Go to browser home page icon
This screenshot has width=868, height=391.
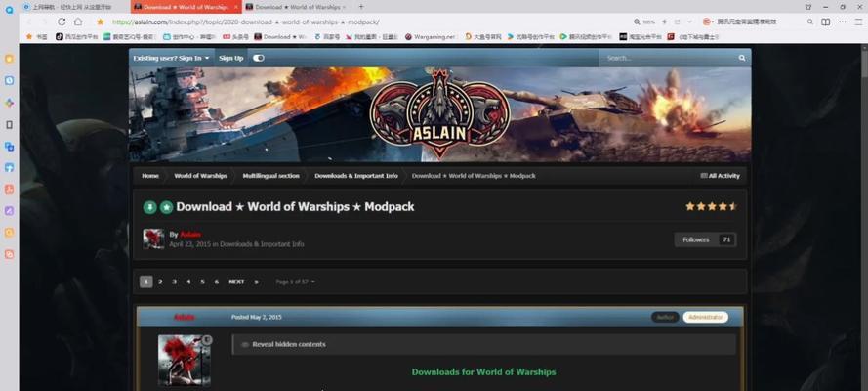click(x=78, y=22)
